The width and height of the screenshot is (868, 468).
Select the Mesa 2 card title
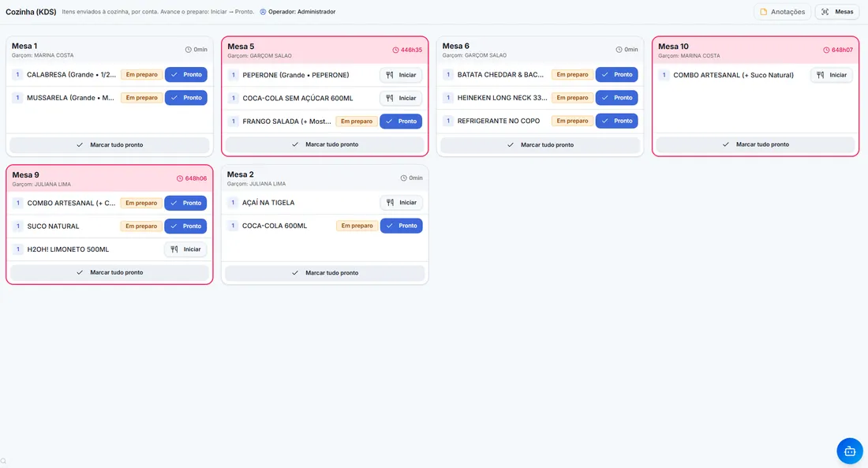pyautogui.click(x=240, y=174)
